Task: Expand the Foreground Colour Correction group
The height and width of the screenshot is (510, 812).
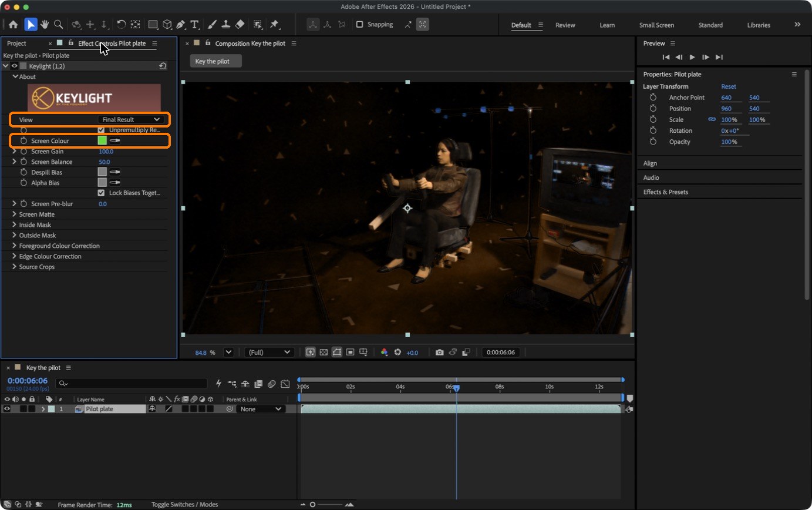Action: tap(14, 246)
